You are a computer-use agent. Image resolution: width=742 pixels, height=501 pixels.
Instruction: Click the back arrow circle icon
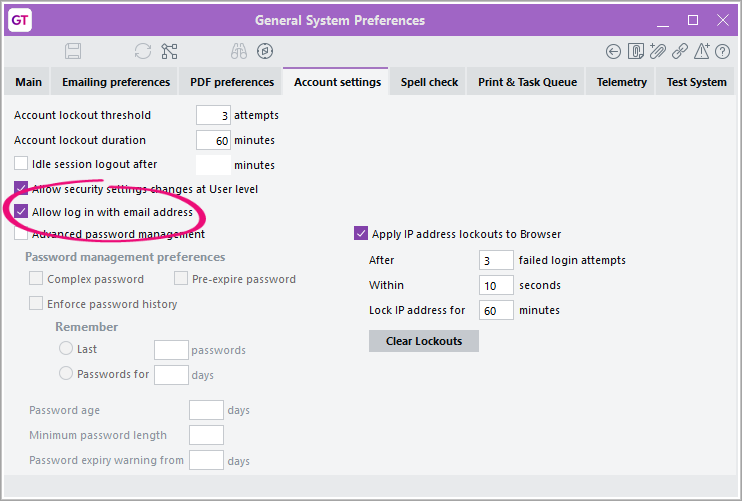point(614,51)
